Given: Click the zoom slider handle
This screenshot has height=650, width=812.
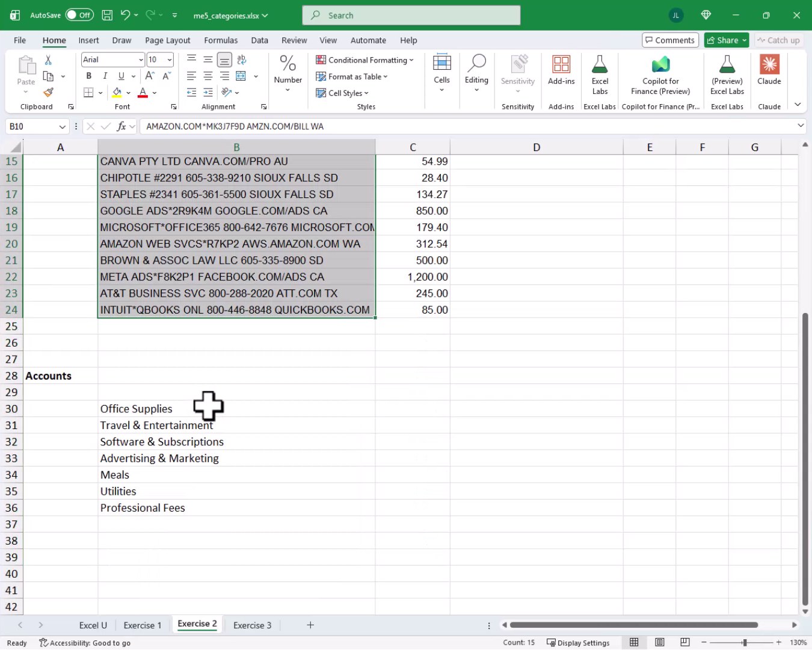Looking at the screenshot, I should (x=745, y=642).
